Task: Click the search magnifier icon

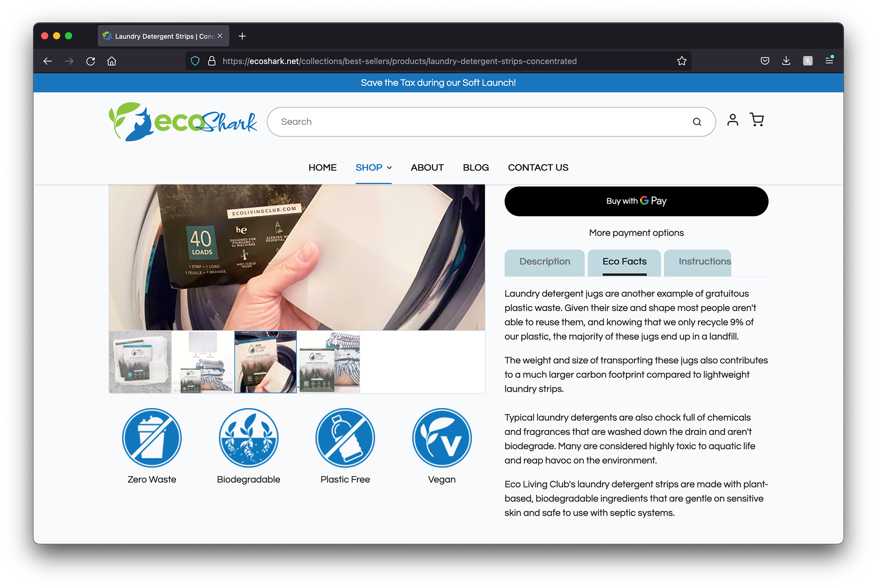Action: [x=697, y=122]
